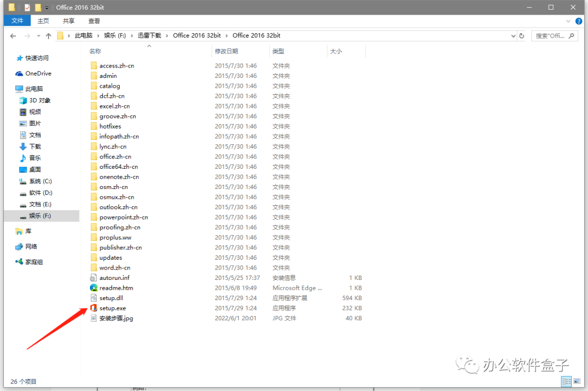588x391 pixels.
Task: Click the readme.htm Edge file icon
Action: point(94,288)
